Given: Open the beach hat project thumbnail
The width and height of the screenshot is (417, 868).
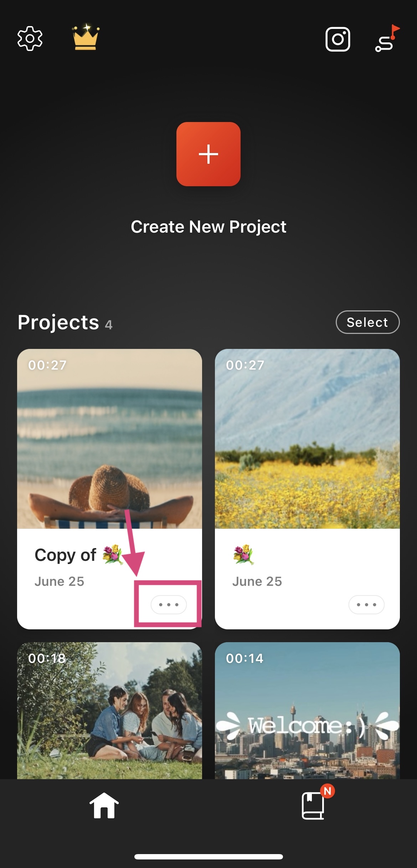Looking at the screenshot, I should pos(109,439).
